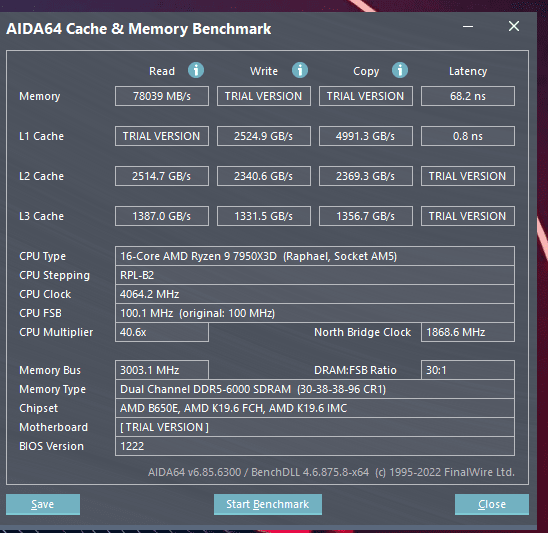This screenshot has width=548, height=533.
Task: Select L3 Cache copy 1356.7 GB/s
Action: point(366,216)
